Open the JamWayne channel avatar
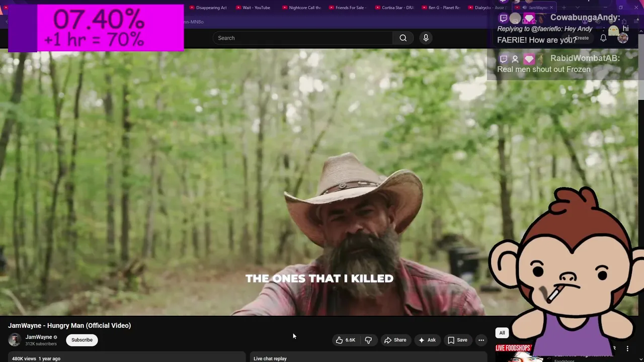This screenshot has height=362, width=644. pyautogui.click(x=15, y=340)
